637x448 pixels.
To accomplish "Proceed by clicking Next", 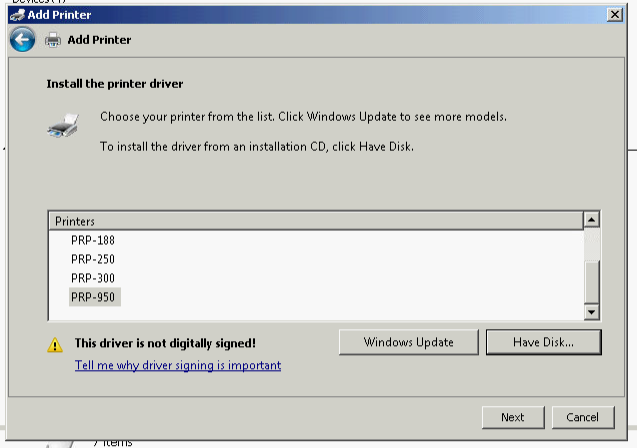I will click(x=512, y=417).
